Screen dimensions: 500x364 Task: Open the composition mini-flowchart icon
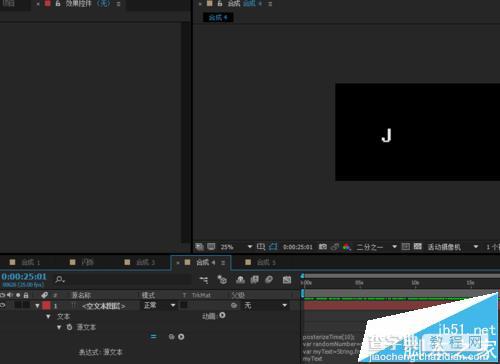click(204, 280)
